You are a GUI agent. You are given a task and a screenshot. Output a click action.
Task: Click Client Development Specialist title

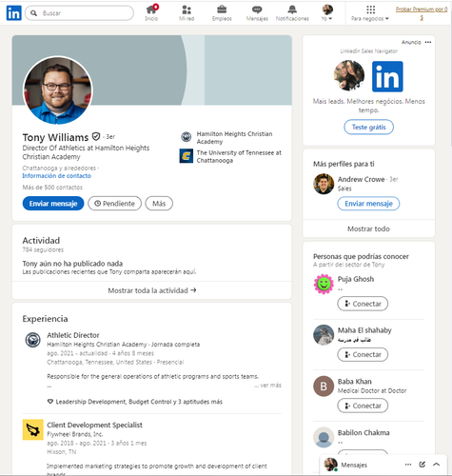(94, 425)
